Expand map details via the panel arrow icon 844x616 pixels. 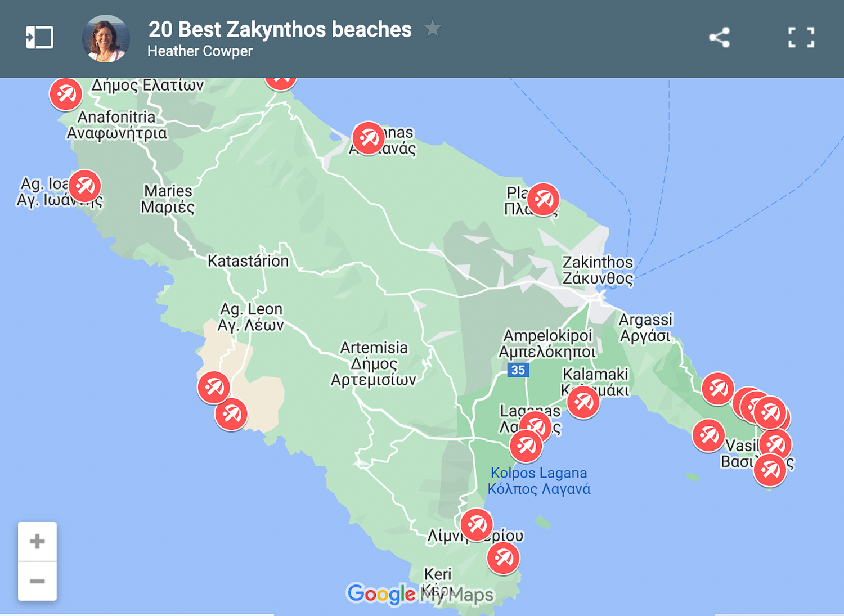[39, 37]
